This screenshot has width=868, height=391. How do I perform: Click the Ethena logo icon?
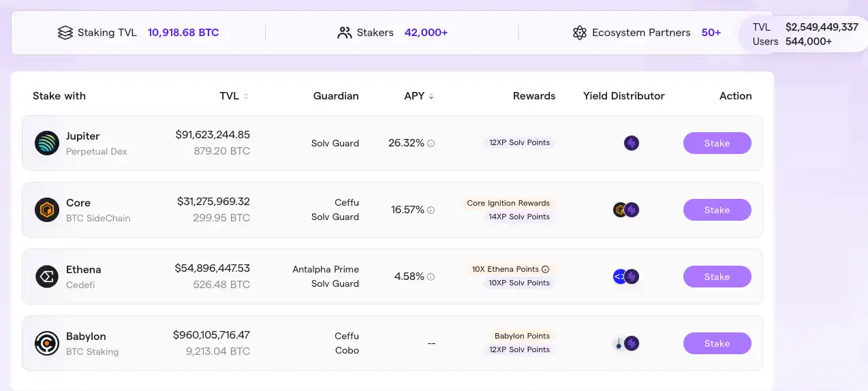(x=47, y=277)
